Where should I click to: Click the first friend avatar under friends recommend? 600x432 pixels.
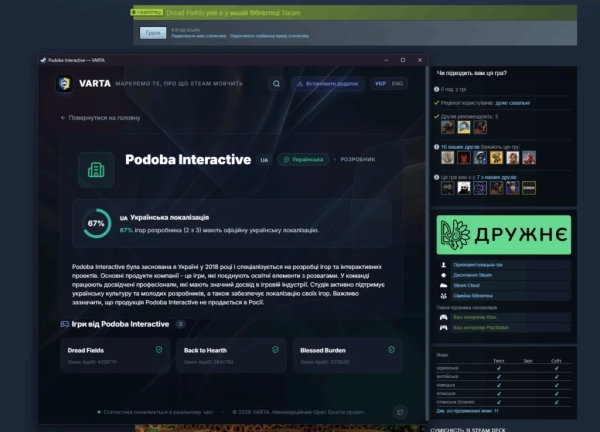point(447,127)
